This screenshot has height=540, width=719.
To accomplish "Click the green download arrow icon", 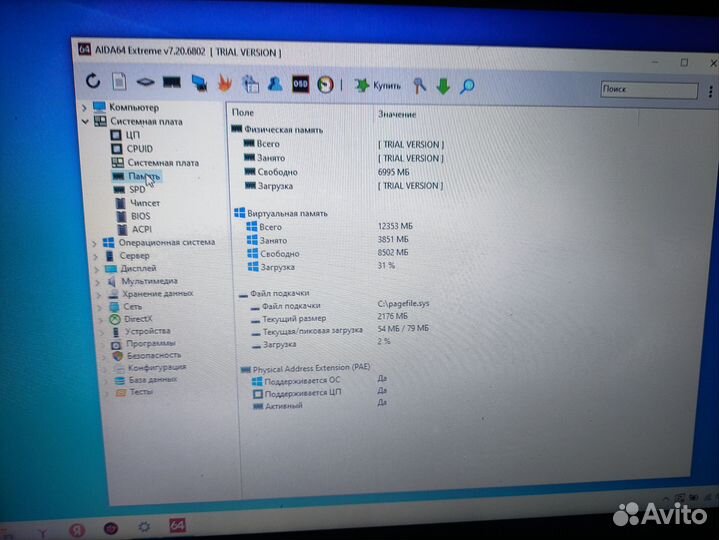I will (x=443, y=86).
